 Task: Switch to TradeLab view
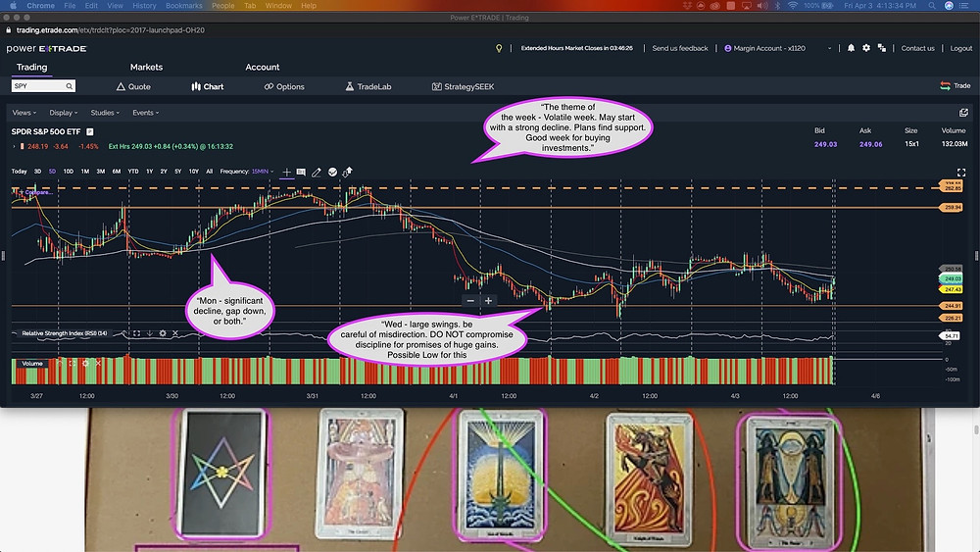click(368, 87)
